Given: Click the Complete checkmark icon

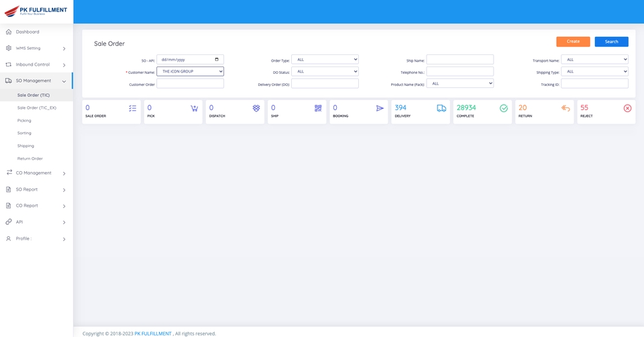Looking at the screenshot, I should (x=504, y=108).
